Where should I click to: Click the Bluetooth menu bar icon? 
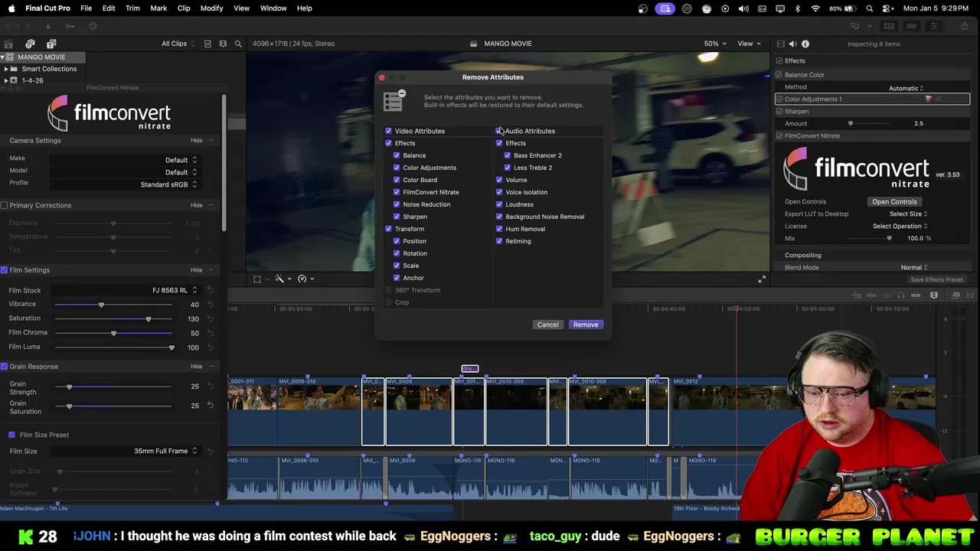[797, 8]
